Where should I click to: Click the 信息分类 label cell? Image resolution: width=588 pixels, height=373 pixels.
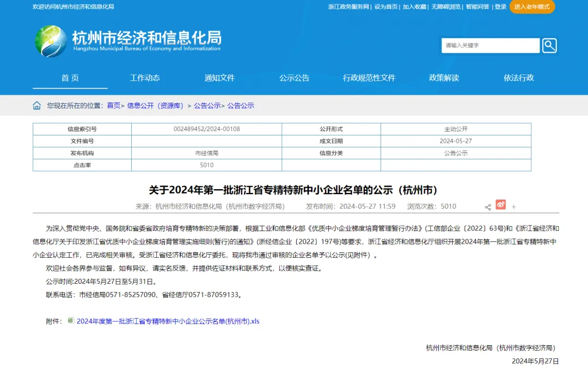331,153
